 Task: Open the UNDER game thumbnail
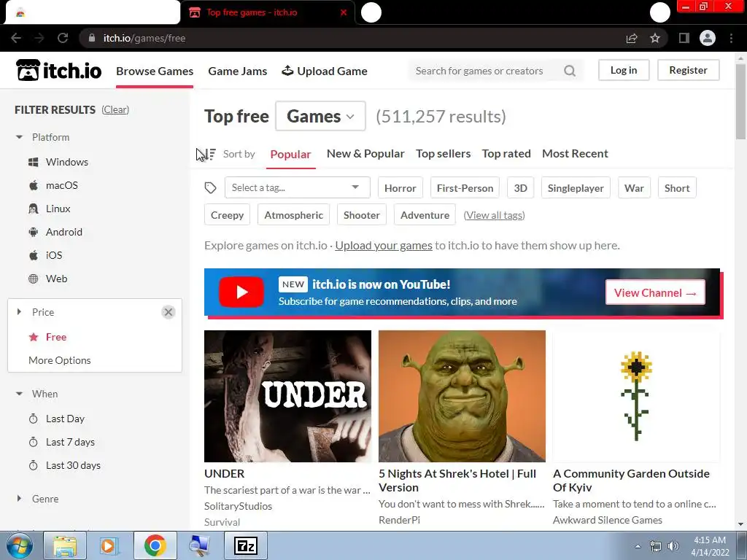287,396
